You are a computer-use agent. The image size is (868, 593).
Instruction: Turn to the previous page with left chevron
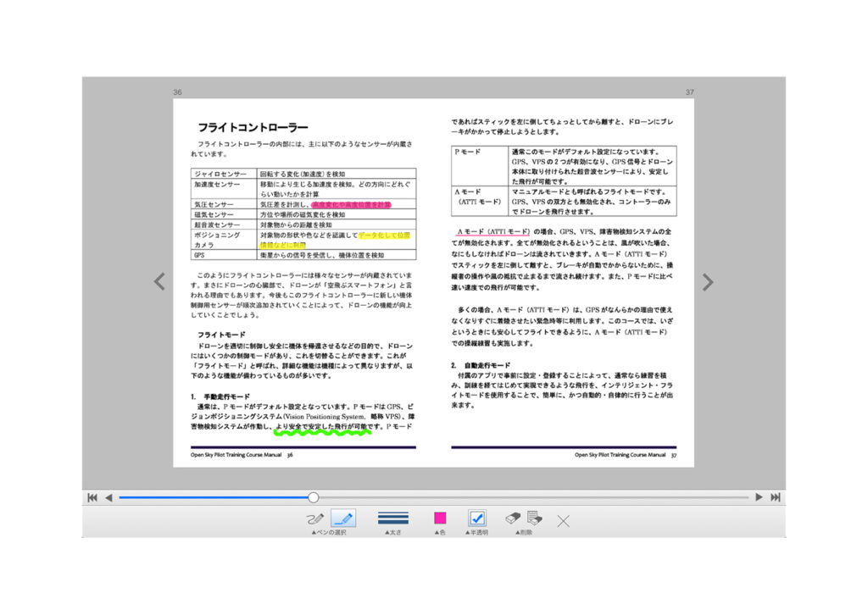click(x=159, y=282)
